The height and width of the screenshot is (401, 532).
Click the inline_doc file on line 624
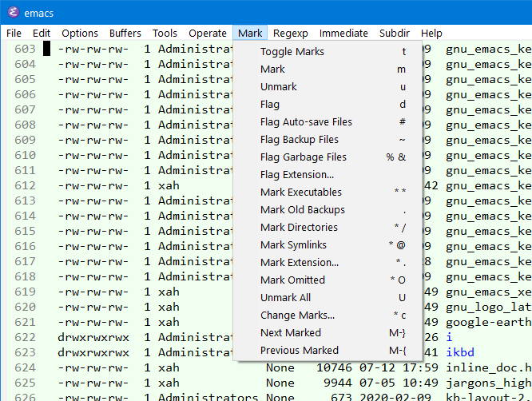[488, 367]
